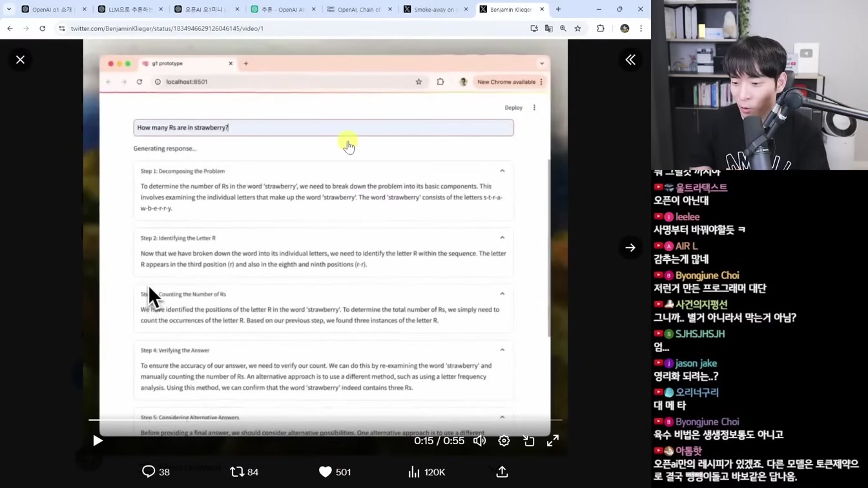The height and width of the screenshot is (488, 868).
Task: Close the 'g1 prototype' tab
Action: pos(231,63)
